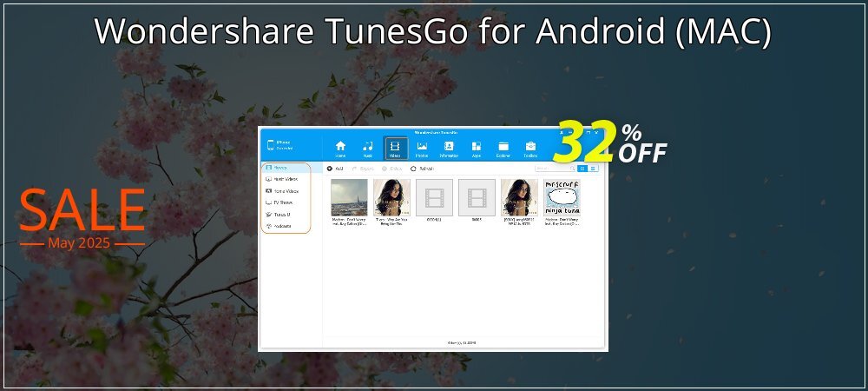Switch to grid thumbnail view
The image size is (868, 391).
pos(582,169)
